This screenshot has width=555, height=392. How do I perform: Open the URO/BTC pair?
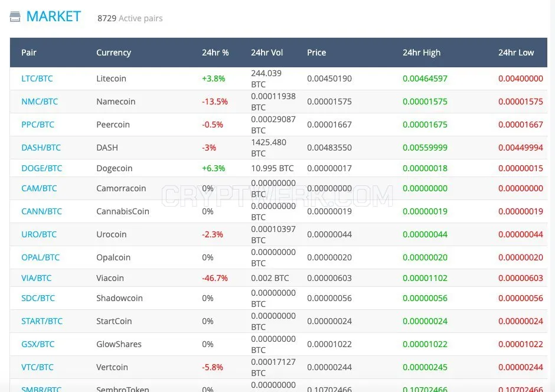(39, 234)
